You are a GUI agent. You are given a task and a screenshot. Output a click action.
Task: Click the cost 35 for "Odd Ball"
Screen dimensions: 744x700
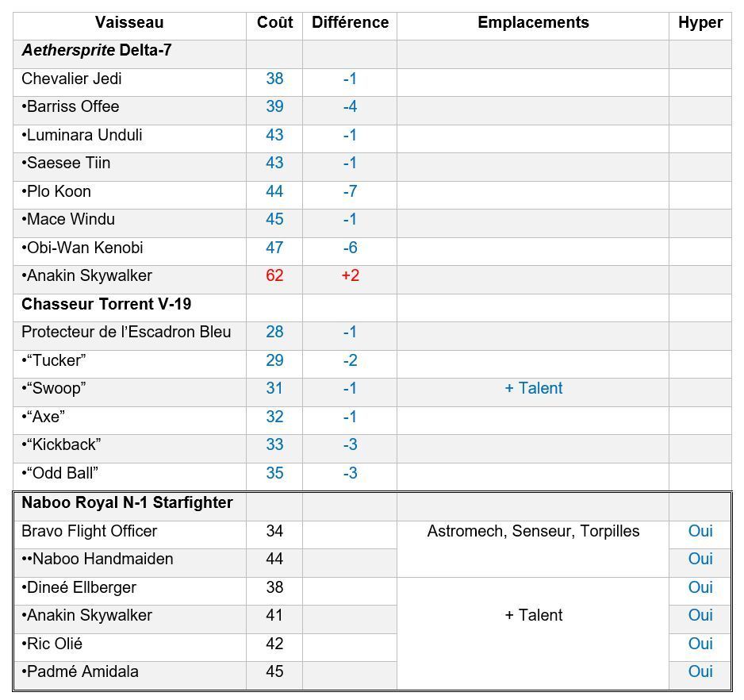(x=274, y=473)
